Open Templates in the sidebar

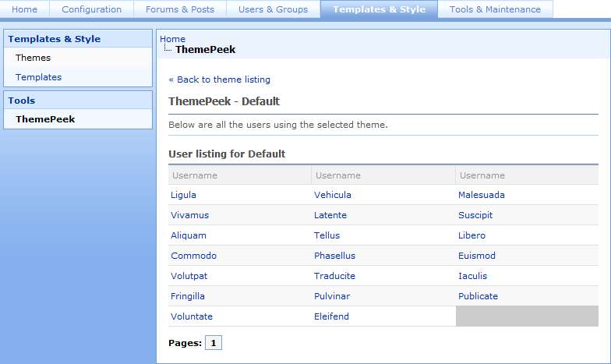click(x=38, y=77)
